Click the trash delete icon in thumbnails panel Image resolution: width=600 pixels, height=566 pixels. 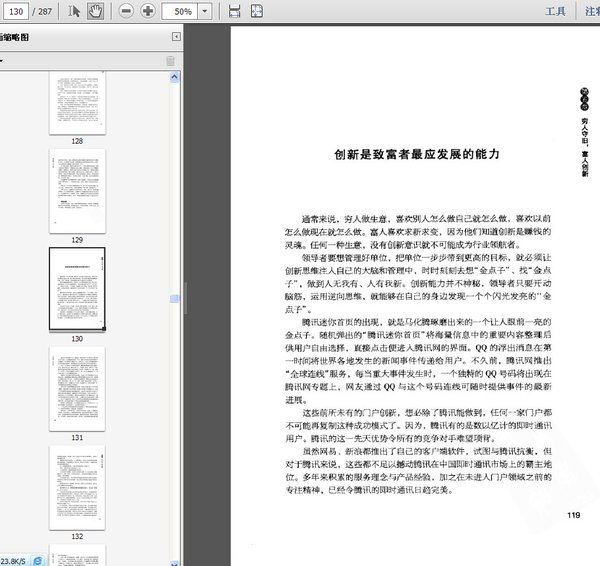click(x=171, y=61)
